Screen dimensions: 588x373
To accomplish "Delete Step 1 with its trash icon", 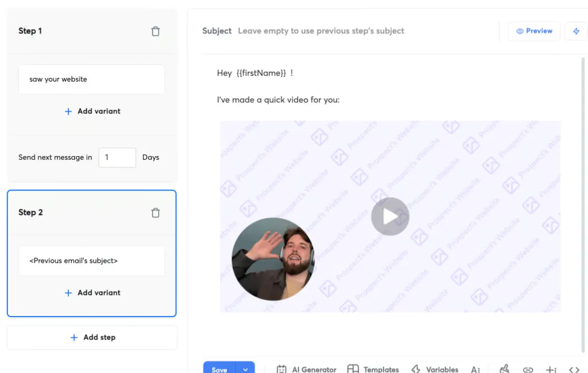I will pyautogui.click(x=155, y=31).
